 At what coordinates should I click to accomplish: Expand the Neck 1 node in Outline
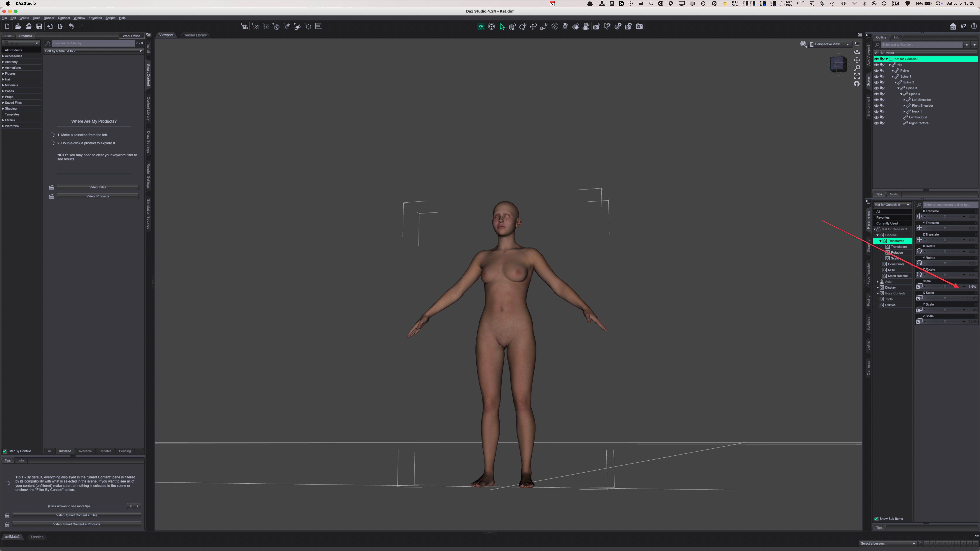coord(904,111)
